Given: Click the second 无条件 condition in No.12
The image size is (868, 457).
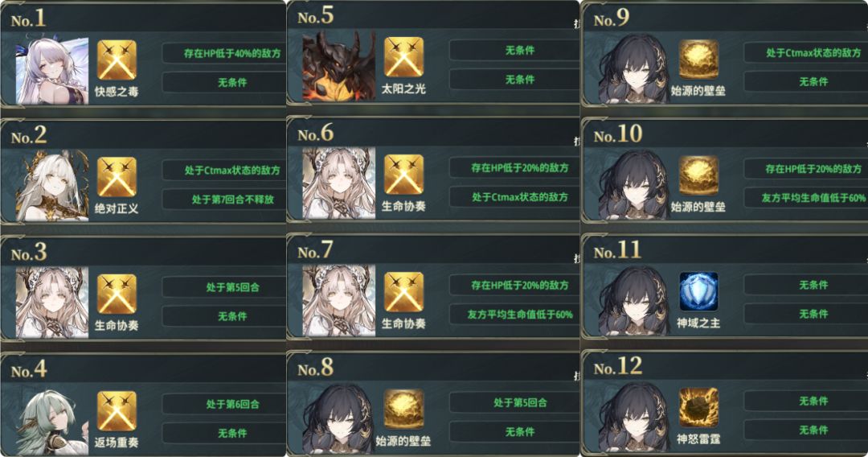Looking at the screenshot, I should [x=806, y=430].
